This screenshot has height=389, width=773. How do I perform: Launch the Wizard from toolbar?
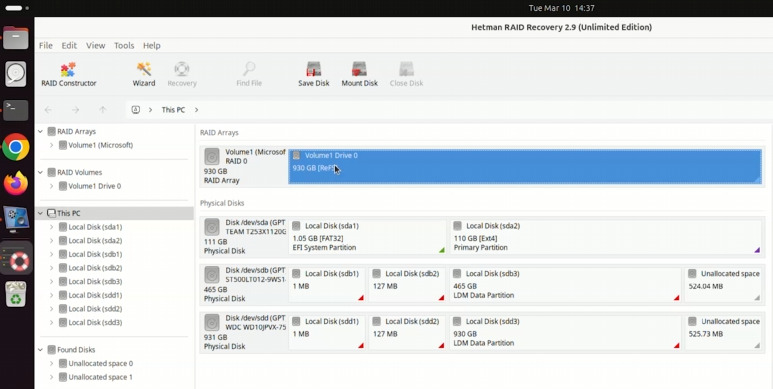pyautogui.click(x=143, y=74)
